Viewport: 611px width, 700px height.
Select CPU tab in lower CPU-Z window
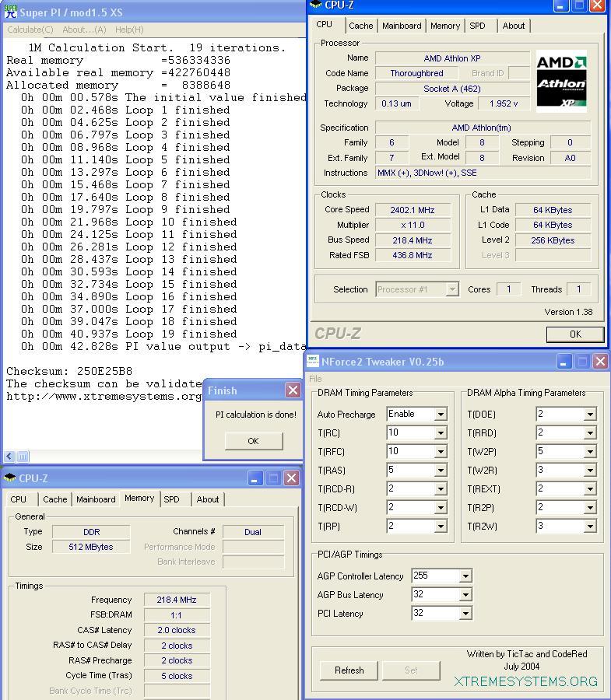click(x=19, y=499)
